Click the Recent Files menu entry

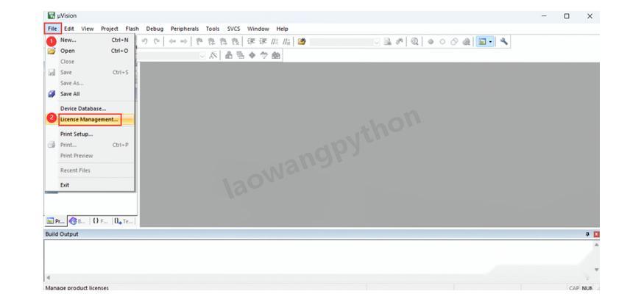coord(75,170)
